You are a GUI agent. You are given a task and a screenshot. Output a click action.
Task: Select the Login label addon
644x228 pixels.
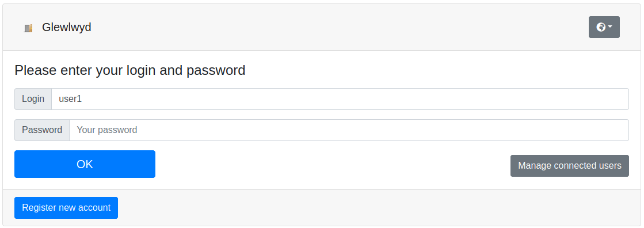point(33,99)
